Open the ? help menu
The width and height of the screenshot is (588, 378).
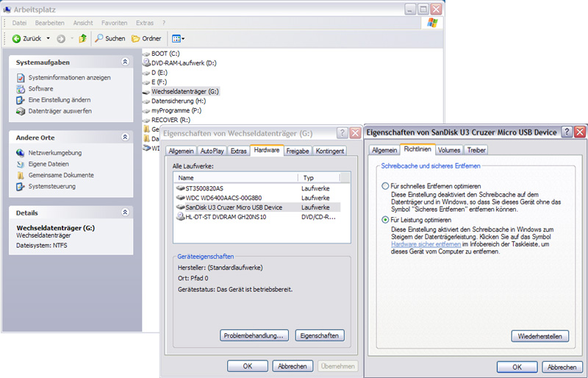point(164,23)
